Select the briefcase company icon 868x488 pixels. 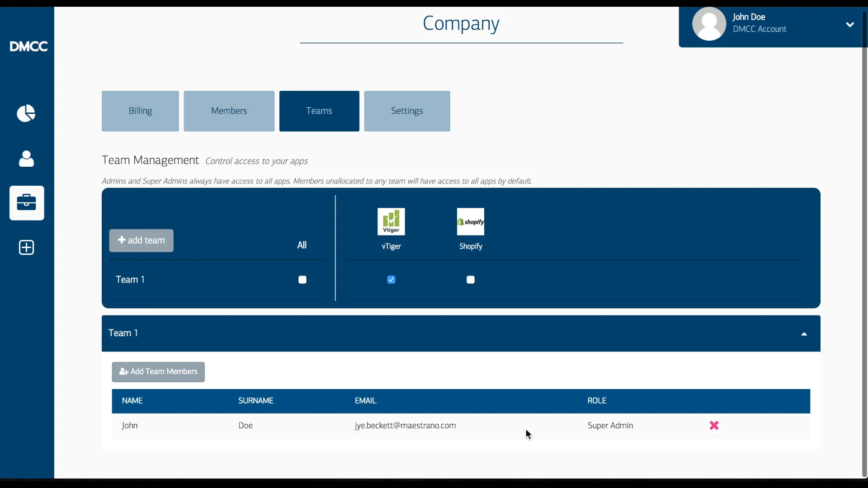[x=27, y=203]
